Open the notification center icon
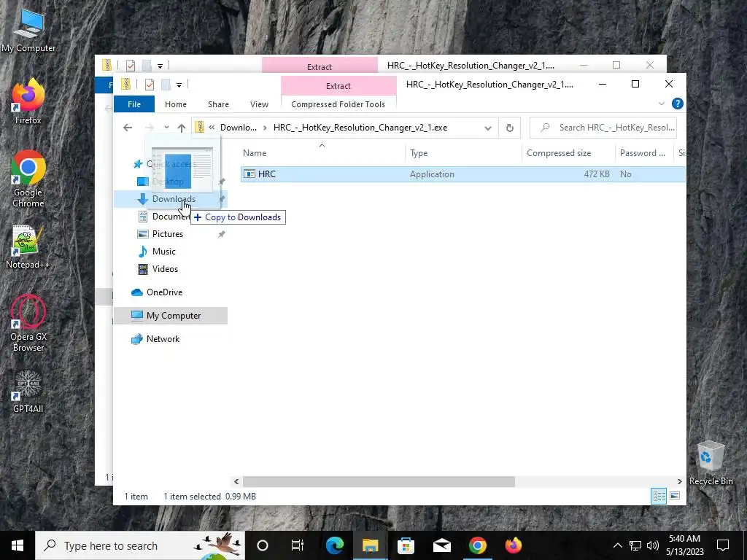The height and width of the screenshot is (560, 747). pos(723,545)
